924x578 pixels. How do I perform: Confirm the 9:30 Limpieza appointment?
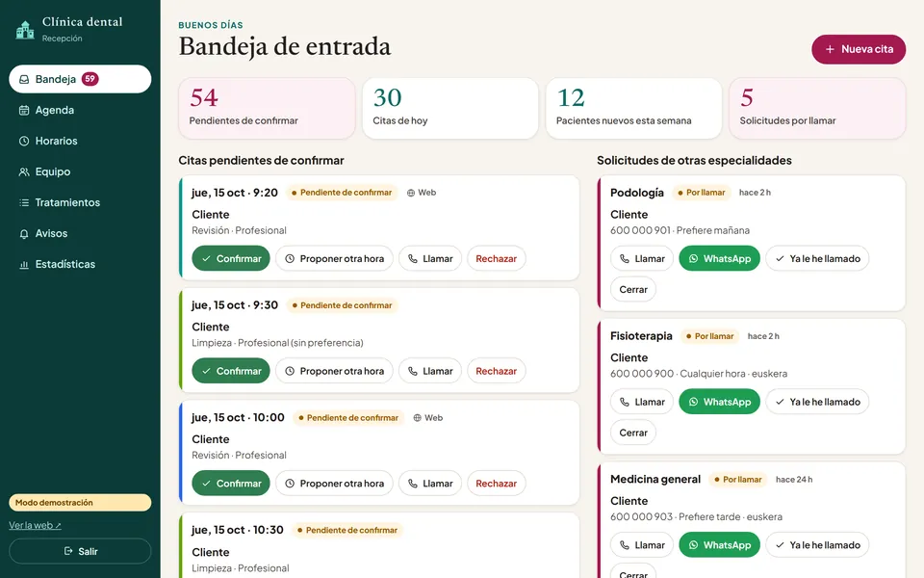pyautogui.click(x=231, y=371)
